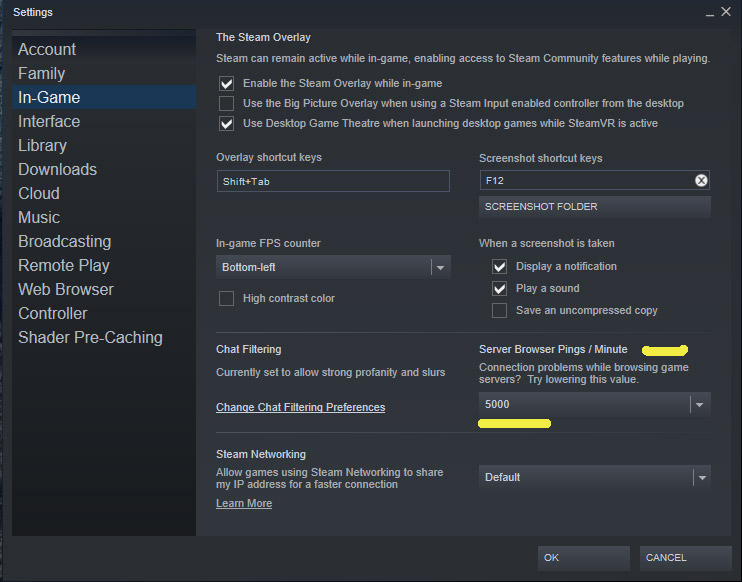Image resolution: width=742 pixels, height=582 pixels.
Task: Enable Save an uncompressed copy
Action: pos(499,310)
